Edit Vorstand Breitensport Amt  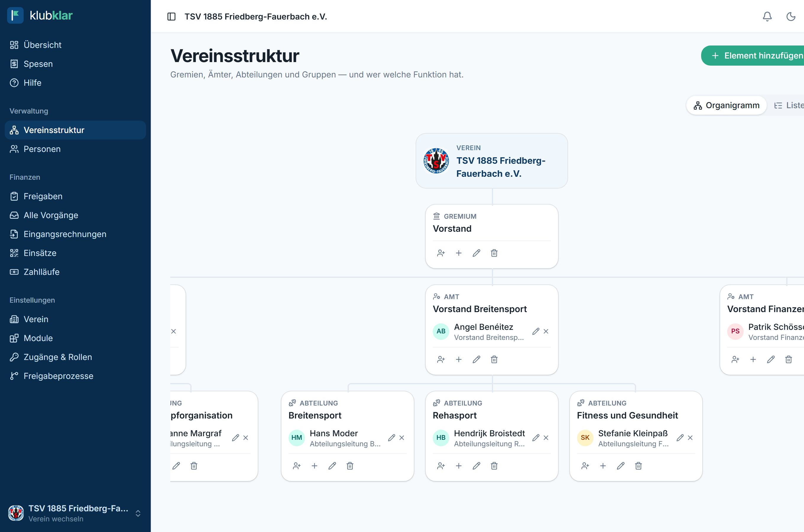(476, 360)
